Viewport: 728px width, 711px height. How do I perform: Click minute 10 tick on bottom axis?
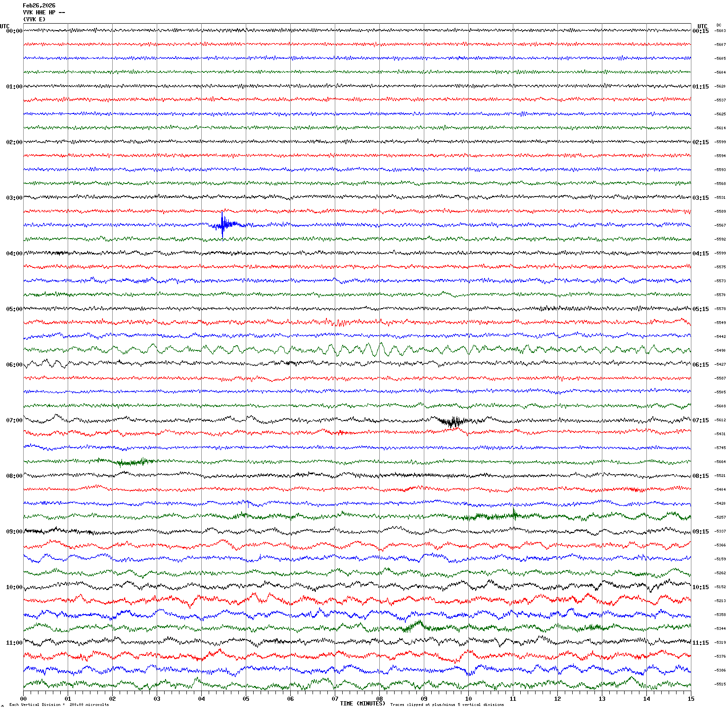pos(468,699)
